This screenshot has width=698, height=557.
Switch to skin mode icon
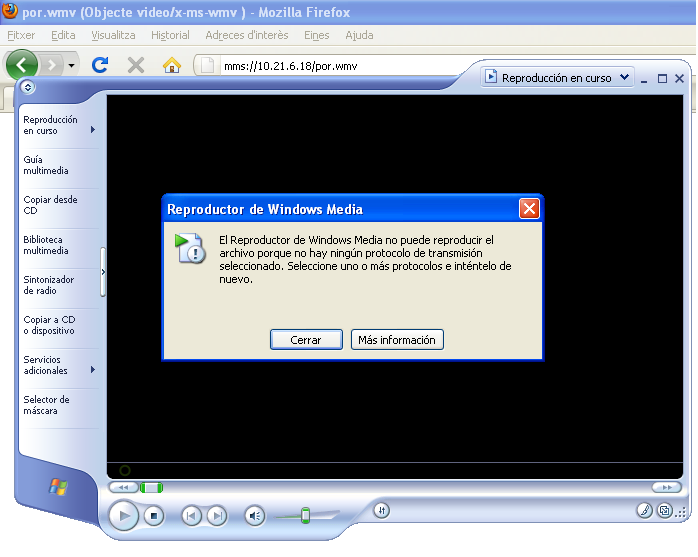coord(665,510)
